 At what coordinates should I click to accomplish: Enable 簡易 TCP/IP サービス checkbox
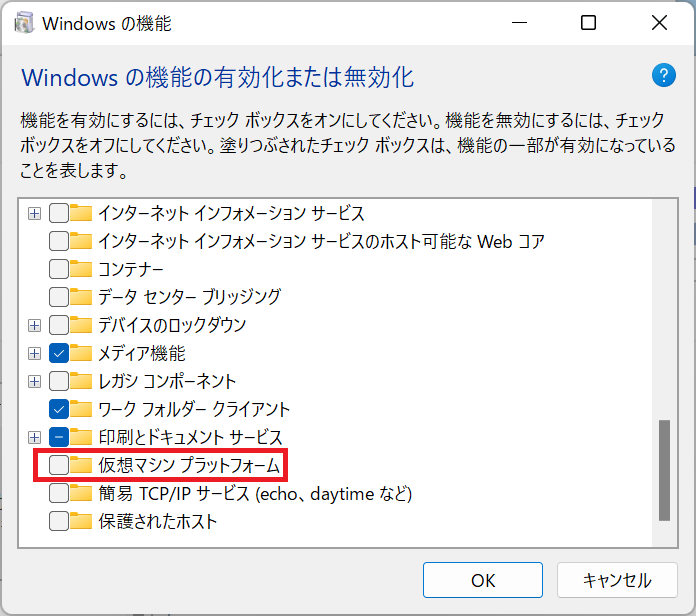pos(59,493)
